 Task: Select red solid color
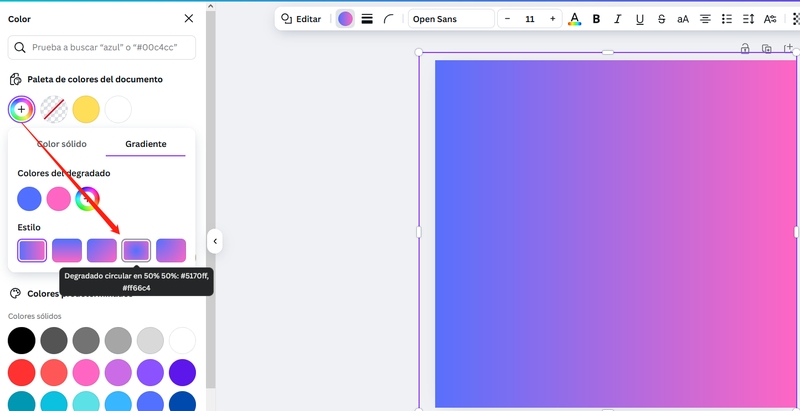(x=21, y=373)
